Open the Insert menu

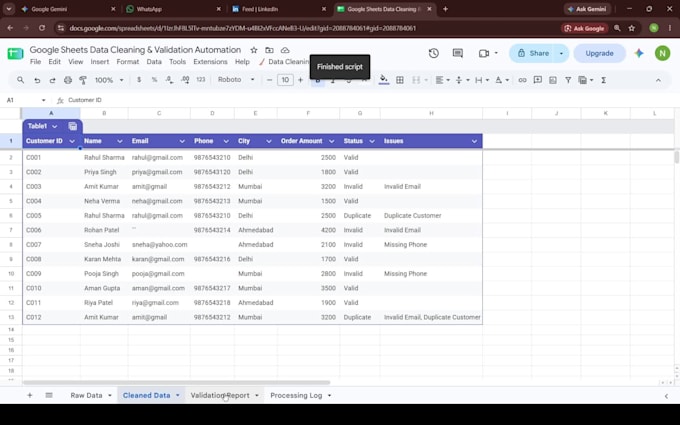point(100,62)
